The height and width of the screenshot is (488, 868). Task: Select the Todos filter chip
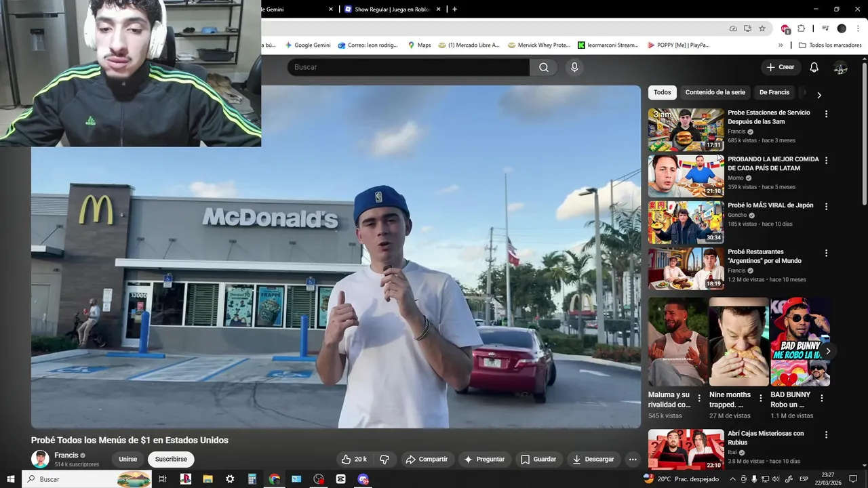pyautogui.click(x=663, y=92)
